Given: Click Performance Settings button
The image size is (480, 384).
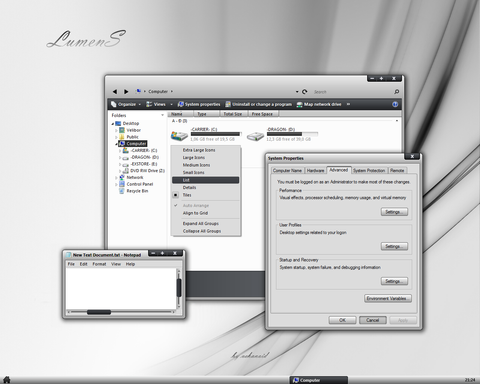Looking at the screenshot, I should pyautogui.click(x=394, y=212).
